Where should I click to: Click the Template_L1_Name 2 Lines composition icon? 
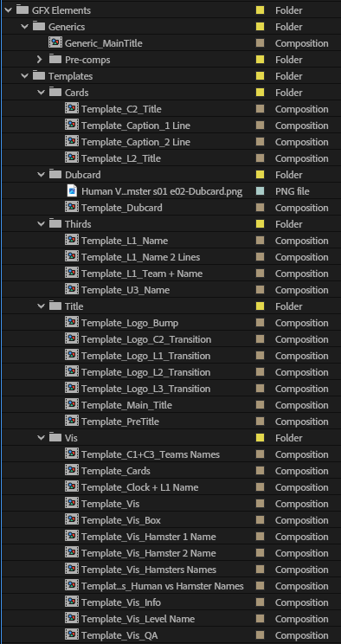[72, 256]
